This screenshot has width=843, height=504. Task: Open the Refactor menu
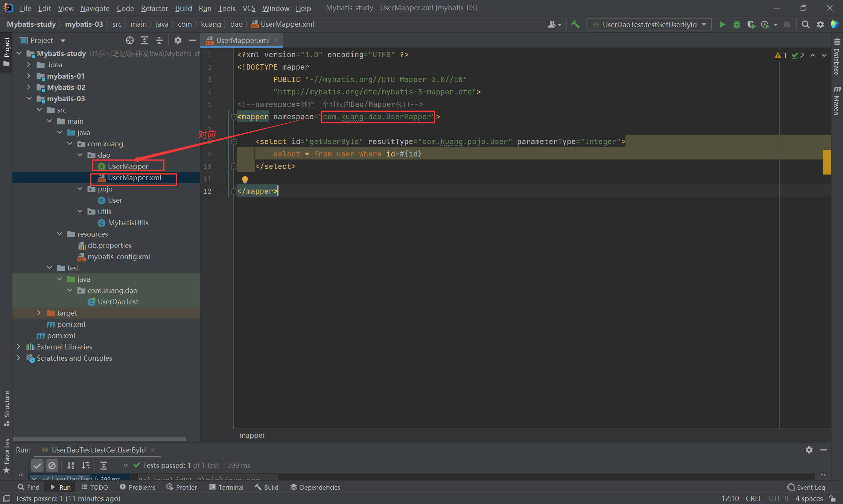(x=154, y=8)
